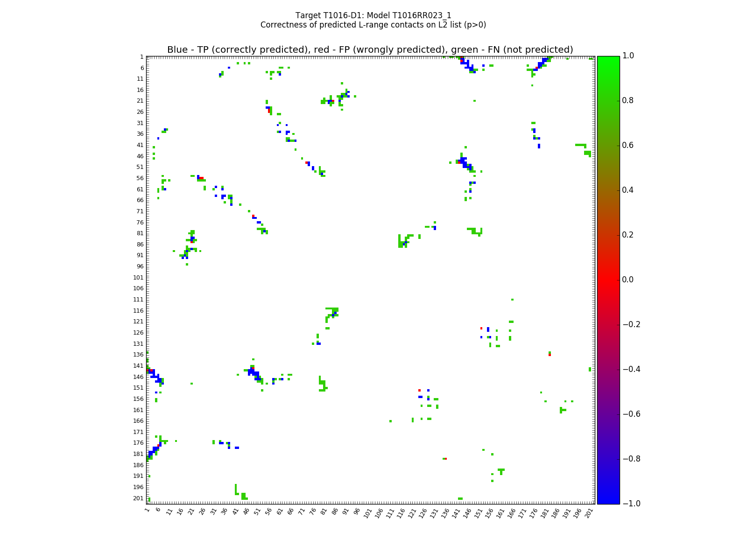Click the y-axis tick label 146

(138, 377)
